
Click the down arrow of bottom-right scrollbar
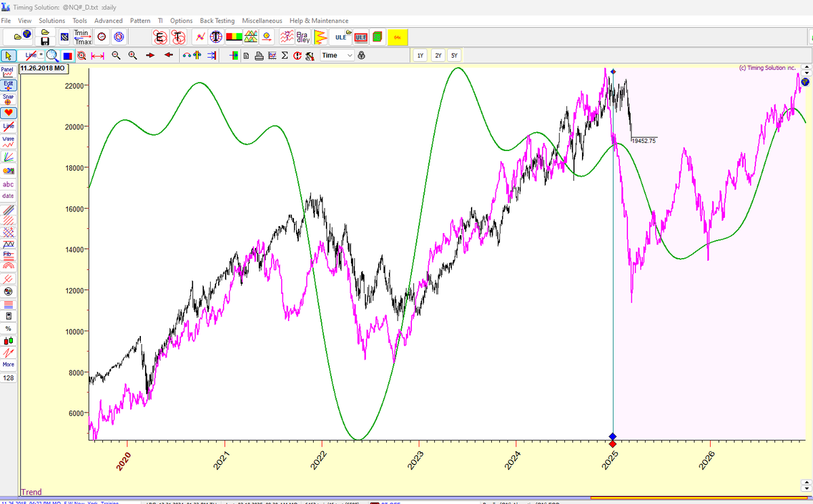[x=806, y=488]
